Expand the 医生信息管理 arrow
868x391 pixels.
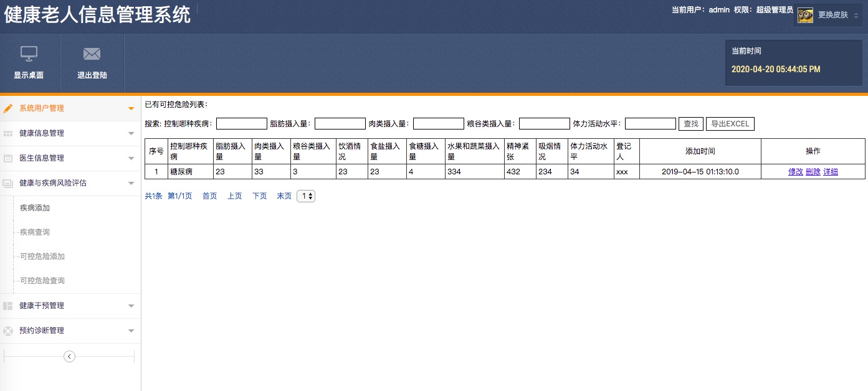point(131,158)
